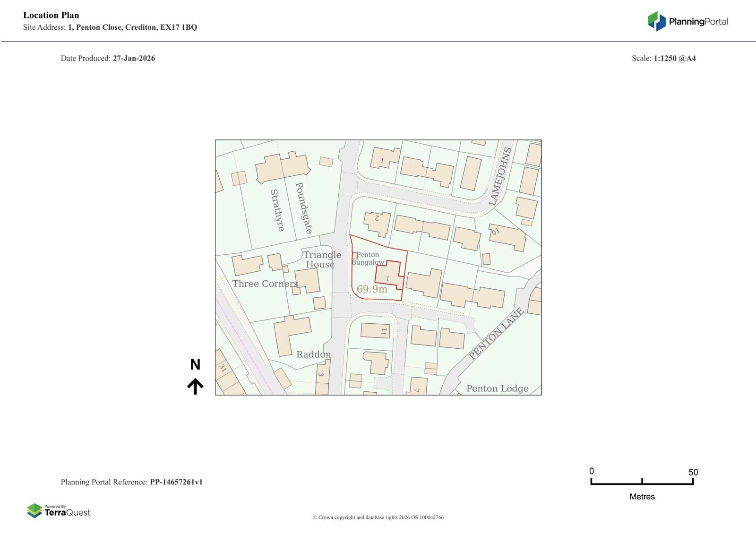The height and width of the screenshot is (535, 756).
Task: Click the building numbered 11 on map
Action: (376, 330)
